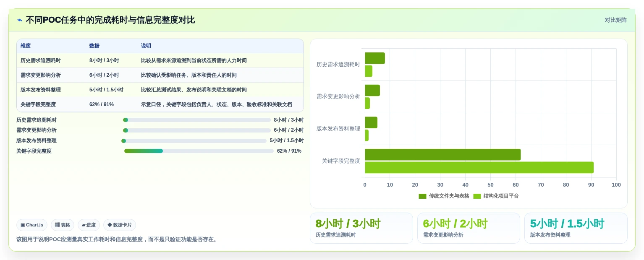The height and width of the screenshot is (260, 644).
Task: Click the 对比矩阵 label
Action: coord(615,20)
